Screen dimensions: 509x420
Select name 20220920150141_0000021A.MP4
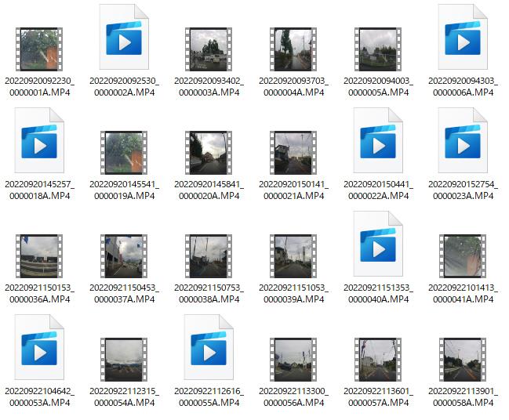[294, 190]
